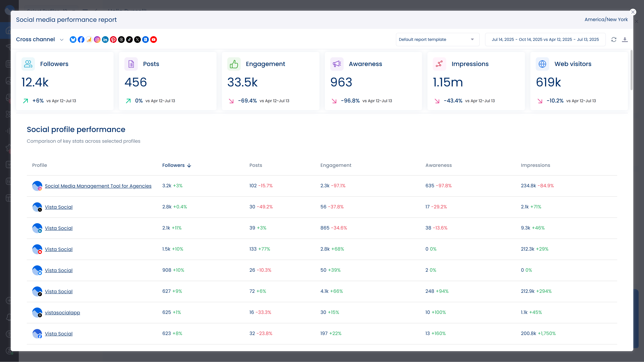Select the YouTube channel icon

[x=154, y=40]
